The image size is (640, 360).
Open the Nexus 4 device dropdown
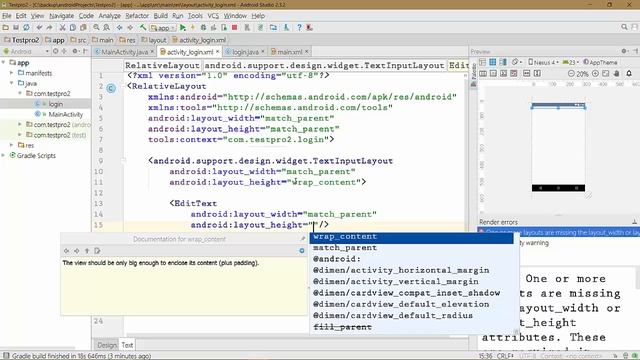point(542,62)
